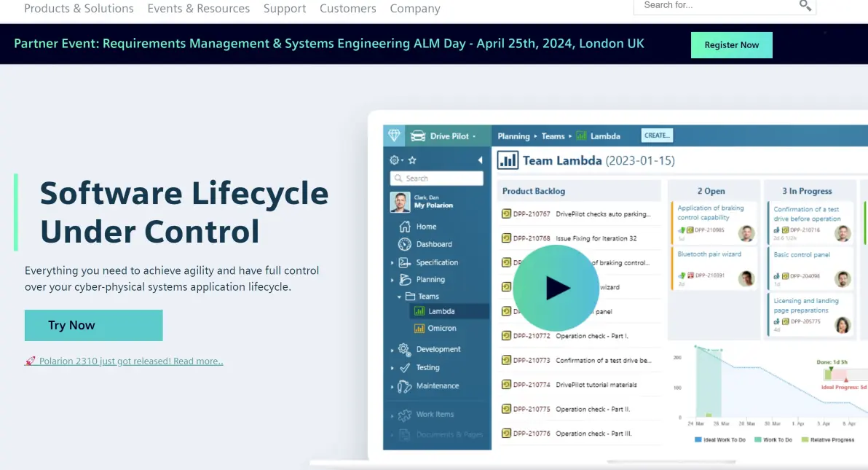This screenshot has height=470, width=868.
Task: Click Teams in the breadcrumb
Action: pyautogui.click(x=553, y=136)
